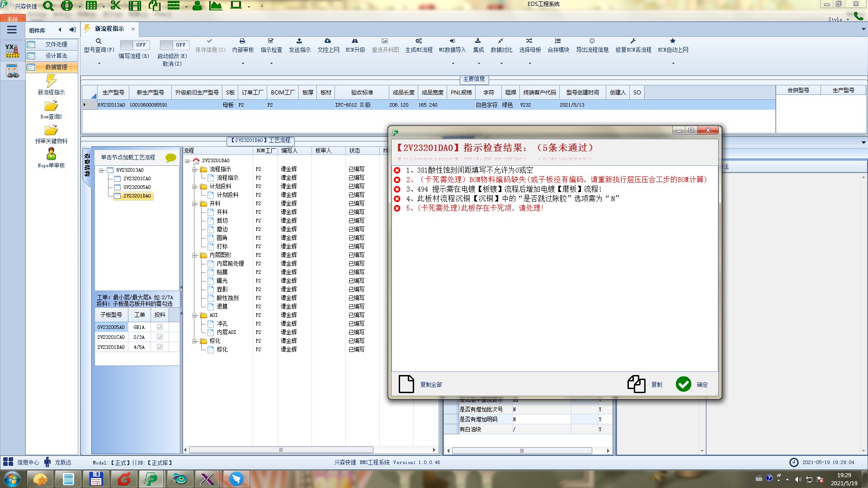
Task: Collapse the 内层图形 tree folder
Action: click(x=194, y=255)
